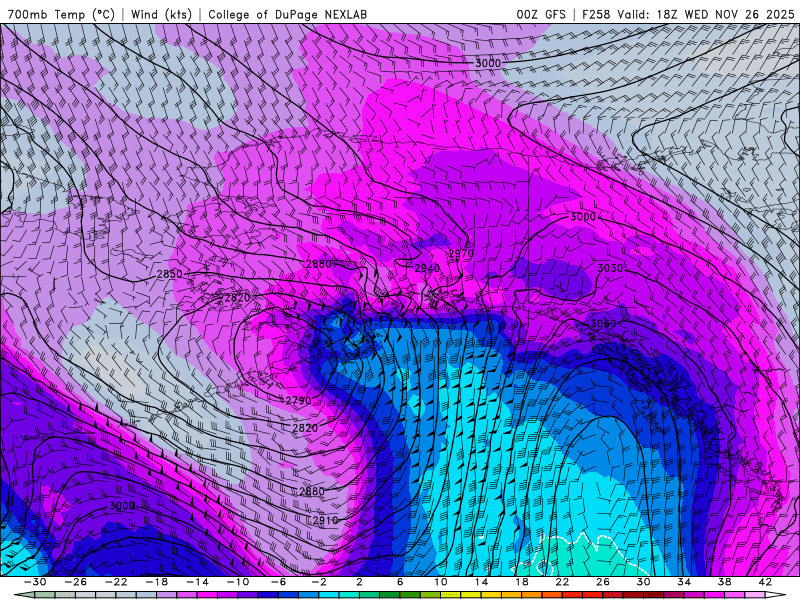Click the positive 10 colorbar scale label
The width and height of the screenshot is (800, 600).
click(x=440, y=582)
